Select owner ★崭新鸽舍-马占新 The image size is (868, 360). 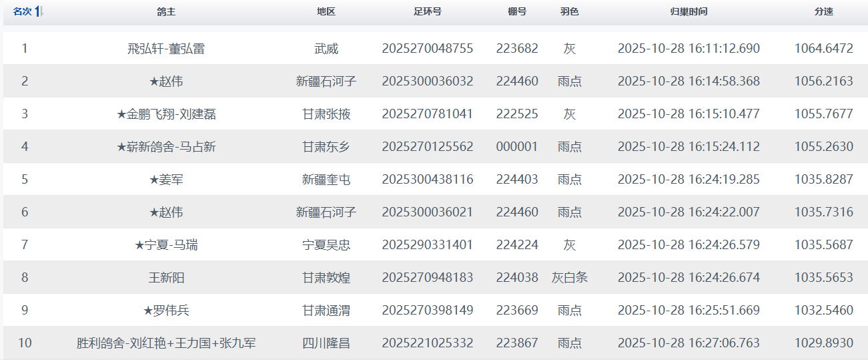[166, 147]
